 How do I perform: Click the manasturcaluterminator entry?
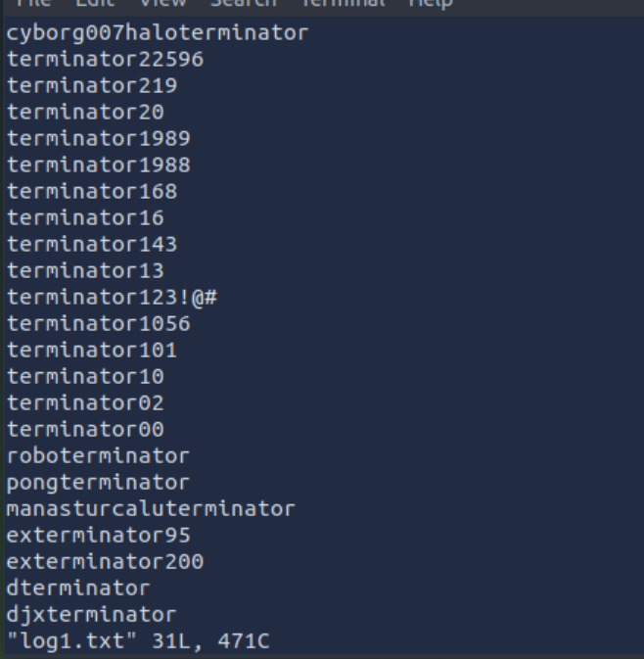[151, 508]
